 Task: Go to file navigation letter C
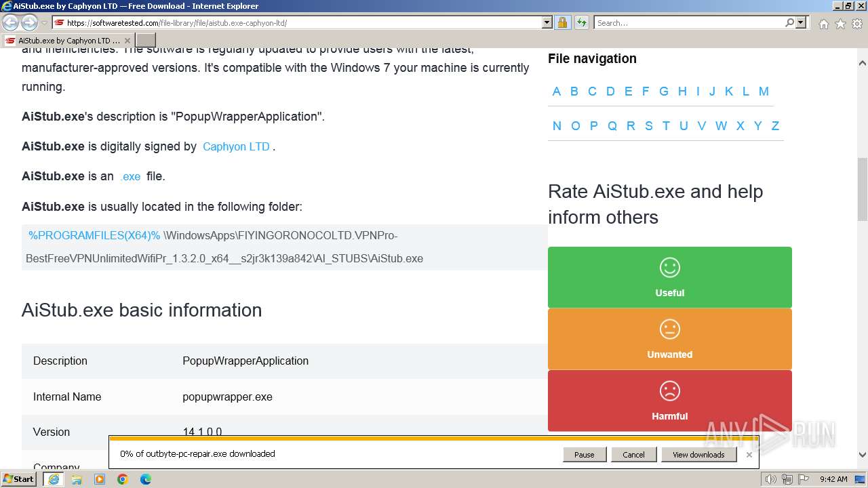pos(592,91)
